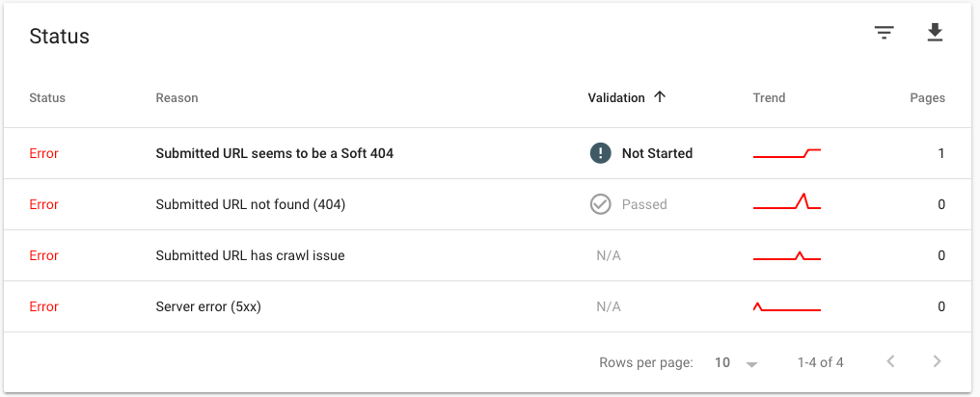Go to next page arrow

937,362
